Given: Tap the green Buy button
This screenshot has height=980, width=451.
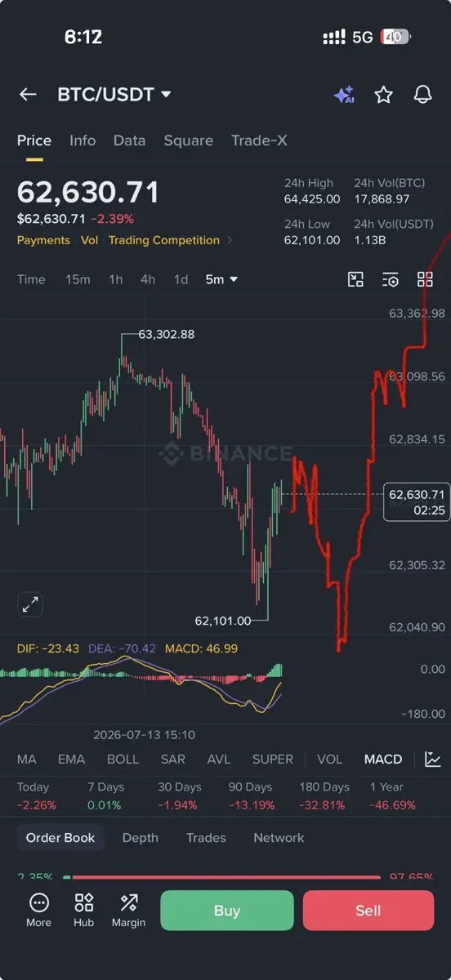Looking at the screenshot, I should [x=226, y=911].
